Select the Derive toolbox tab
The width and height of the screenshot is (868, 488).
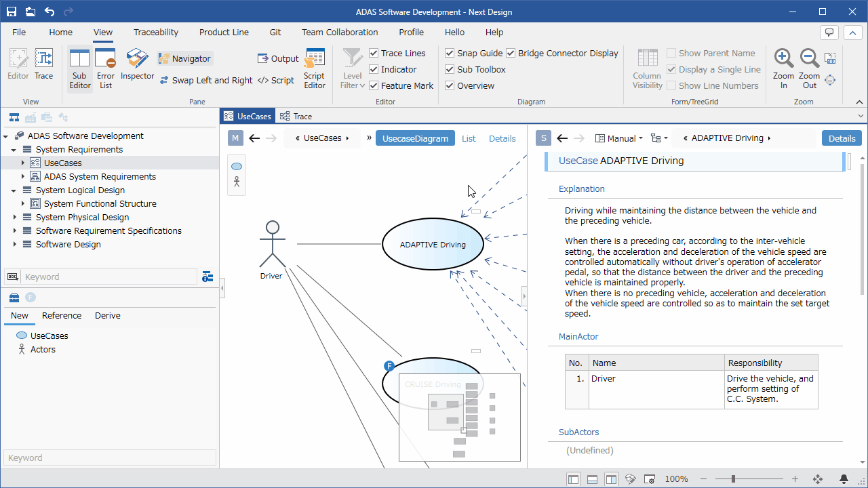point(108,315)
